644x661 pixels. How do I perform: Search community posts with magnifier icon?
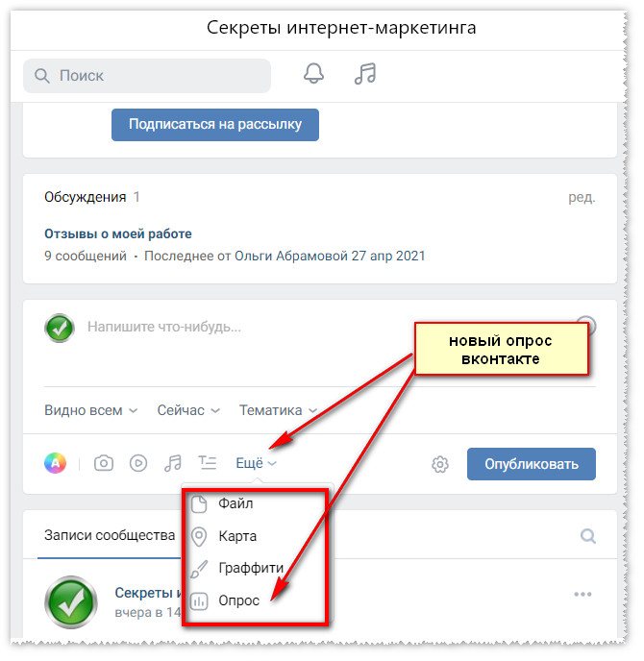point(589,537)
